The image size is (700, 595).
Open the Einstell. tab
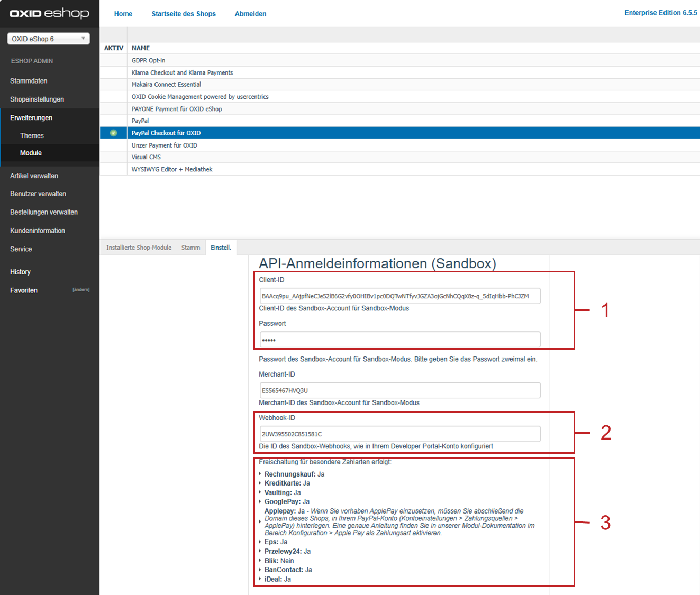(x=221, y=248)
